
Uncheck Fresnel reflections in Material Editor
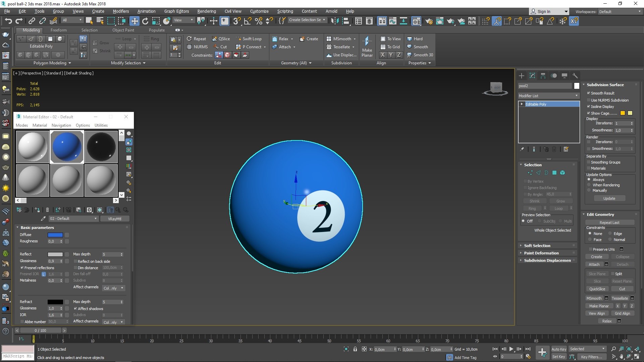(22, 268)
